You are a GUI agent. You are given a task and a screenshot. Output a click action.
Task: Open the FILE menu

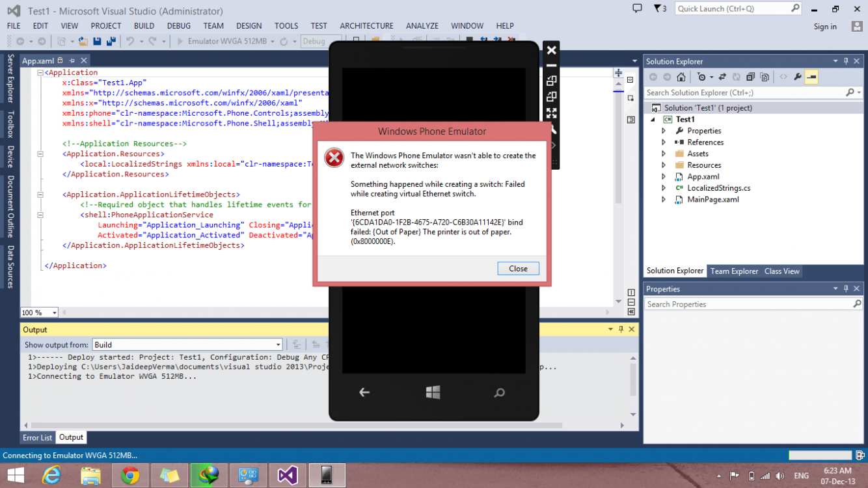pyautogui.click(x=14, y=26)
